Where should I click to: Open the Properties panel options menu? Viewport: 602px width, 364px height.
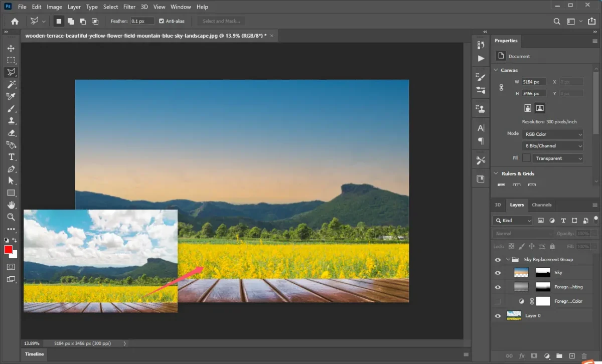[595, 41]
